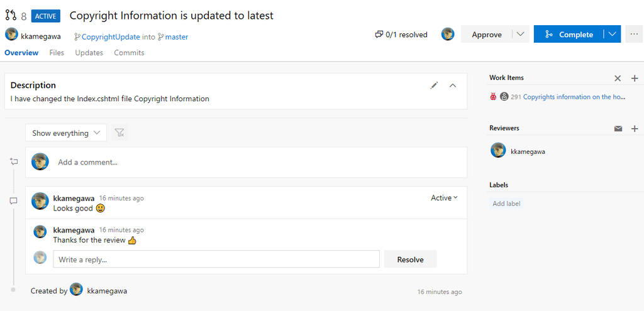This screenshot has width=644, height=311.
Task: Click Add label in Labels section
Action: pyautogui.click(x=506, y=204)
